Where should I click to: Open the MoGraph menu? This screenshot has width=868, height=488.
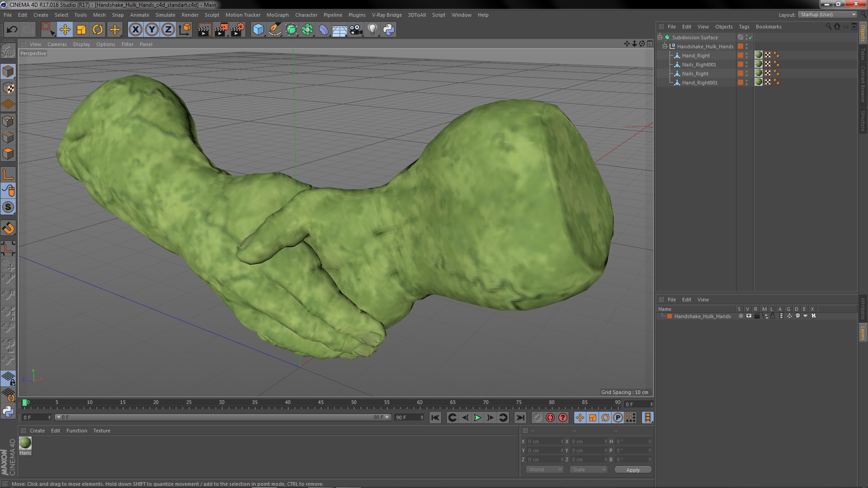pyautogui.click(x=278, y=15)
